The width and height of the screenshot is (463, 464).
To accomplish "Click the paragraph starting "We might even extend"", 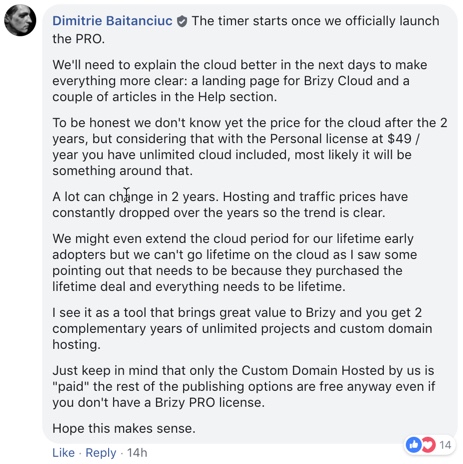I will coord(235,263).
